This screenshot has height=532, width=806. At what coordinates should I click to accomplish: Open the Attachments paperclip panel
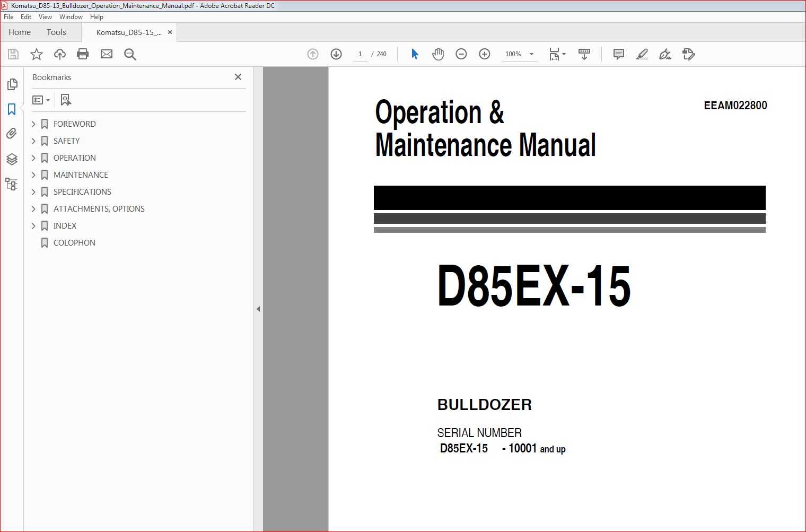click(12, 134)
